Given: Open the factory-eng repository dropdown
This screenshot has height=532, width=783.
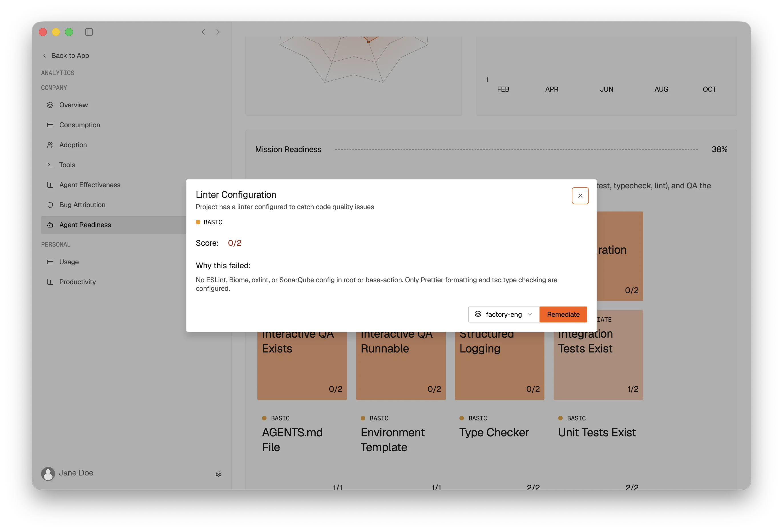Looking at the screenshot, I should [504, 314].
